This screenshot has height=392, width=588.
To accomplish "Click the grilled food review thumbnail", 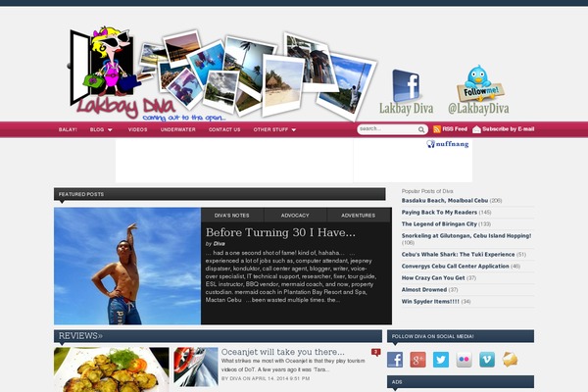I will 112,369.
